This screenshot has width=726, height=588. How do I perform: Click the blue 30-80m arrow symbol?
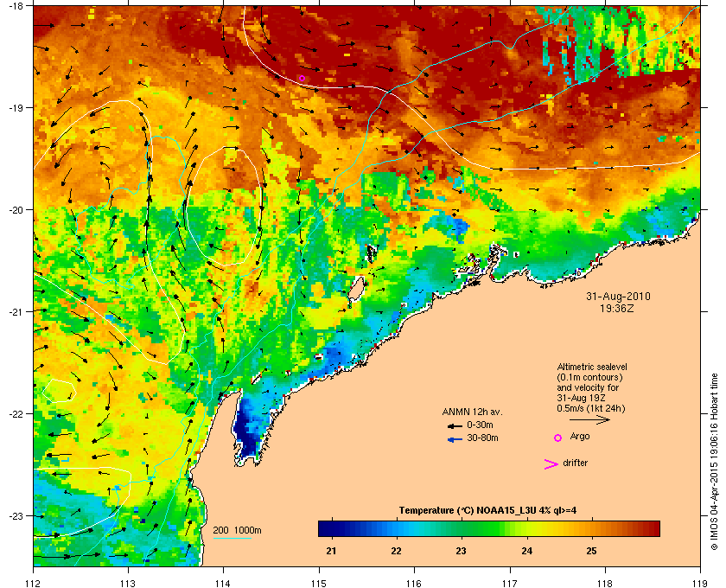(455, 439)
